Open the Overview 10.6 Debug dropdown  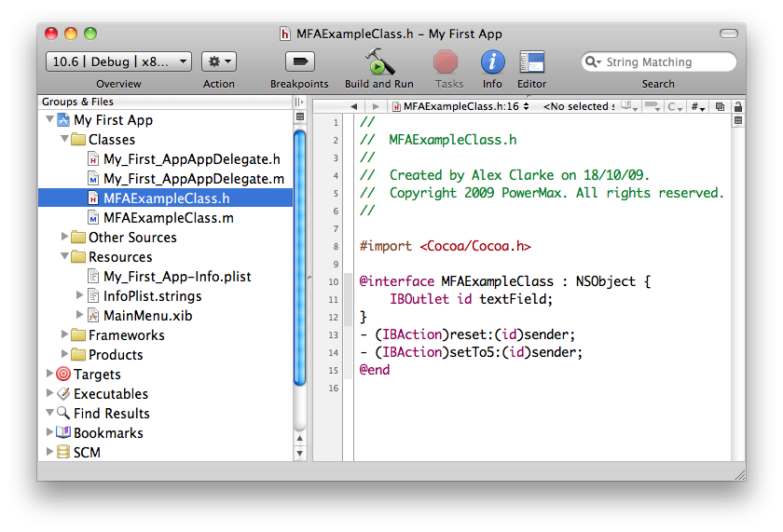[118, 61]
